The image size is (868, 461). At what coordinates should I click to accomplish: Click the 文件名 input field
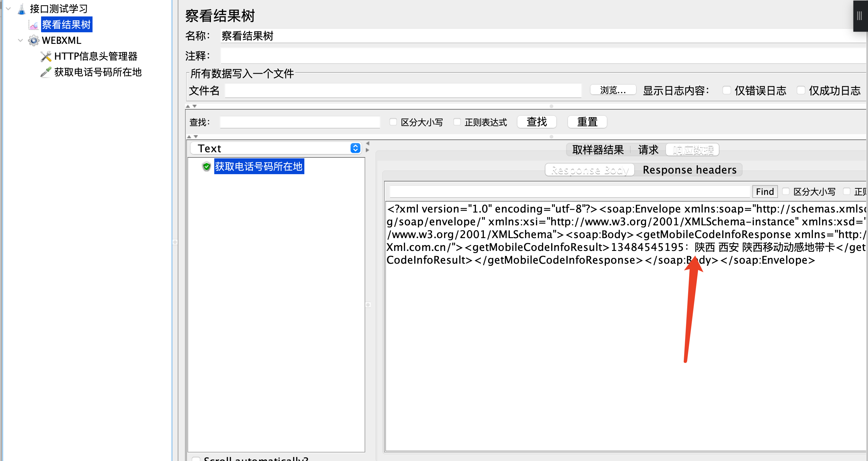click(x=403, y=91)
